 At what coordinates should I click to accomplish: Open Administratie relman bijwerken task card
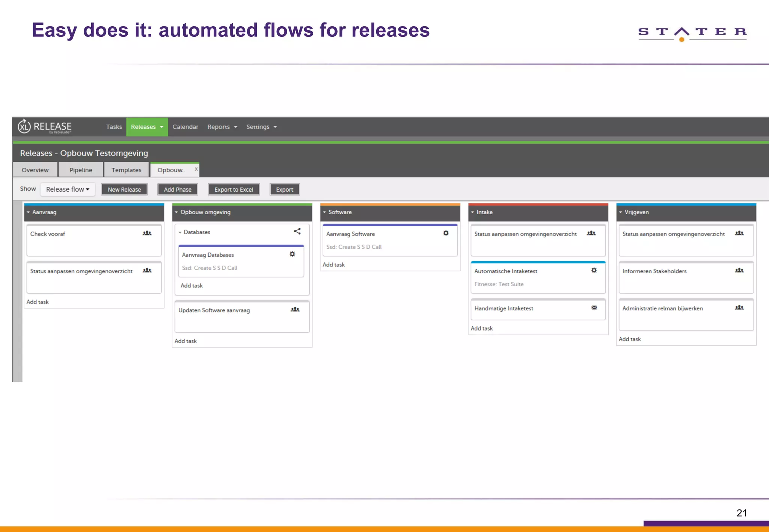[x=686, y=314]
